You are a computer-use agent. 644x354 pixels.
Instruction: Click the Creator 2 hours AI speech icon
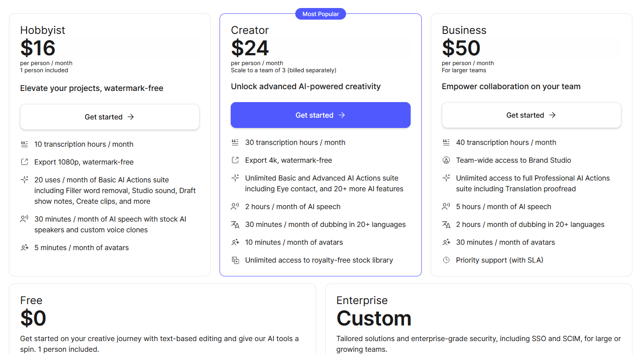pyautogui.click(x=235, y=206)
